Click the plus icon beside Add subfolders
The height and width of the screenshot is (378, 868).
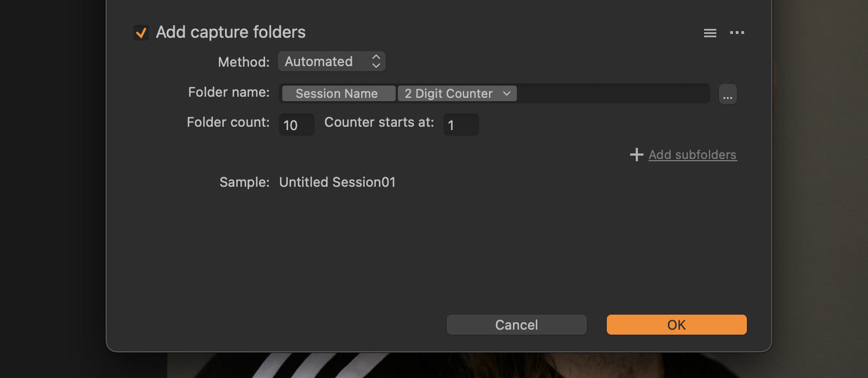[x=636, y=155]
